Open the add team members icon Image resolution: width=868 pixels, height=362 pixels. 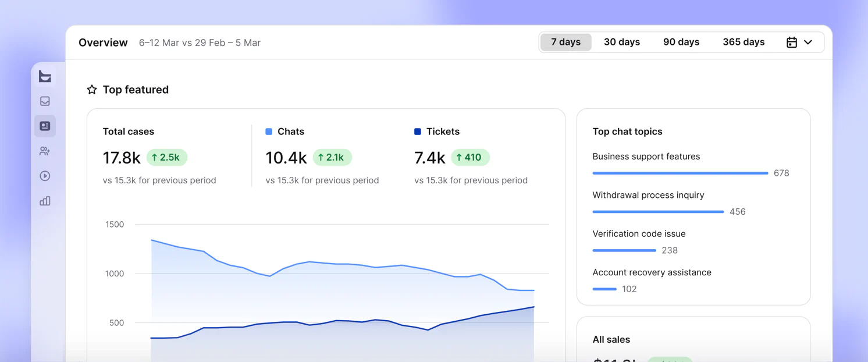tap(45, 151)
